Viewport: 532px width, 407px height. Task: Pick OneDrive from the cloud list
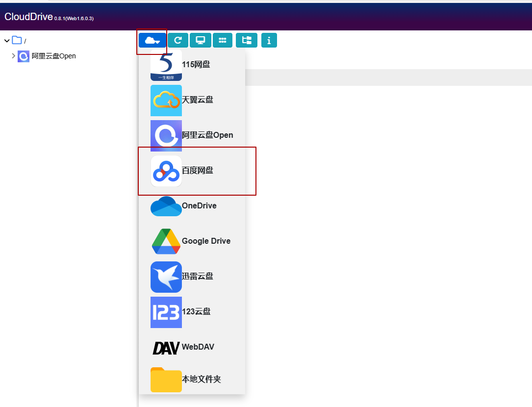pos(199,206)
